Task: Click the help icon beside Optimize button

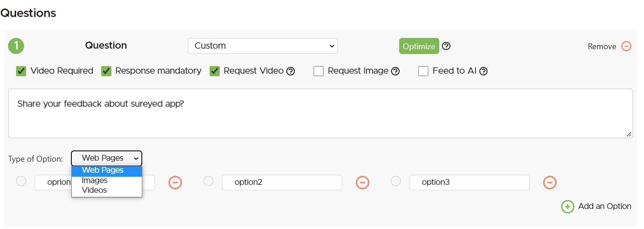Action: tap(446, 46)
